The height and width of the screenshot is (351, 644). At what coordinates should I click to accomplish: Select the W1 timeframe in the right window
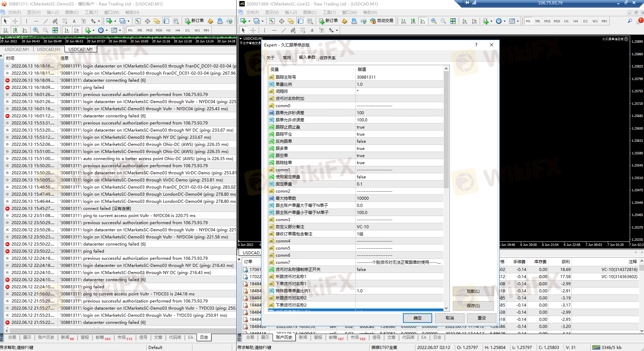[595, 21]
